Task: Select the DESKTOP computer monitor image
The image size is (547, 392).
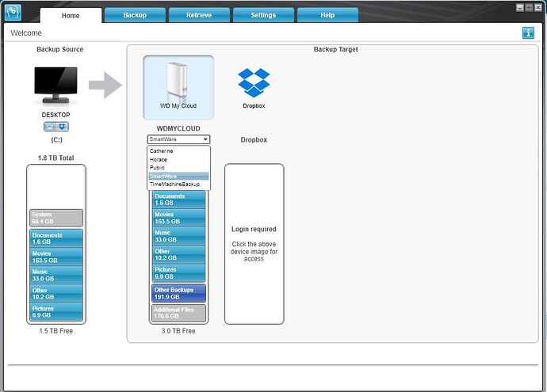Action: [55, 86]
